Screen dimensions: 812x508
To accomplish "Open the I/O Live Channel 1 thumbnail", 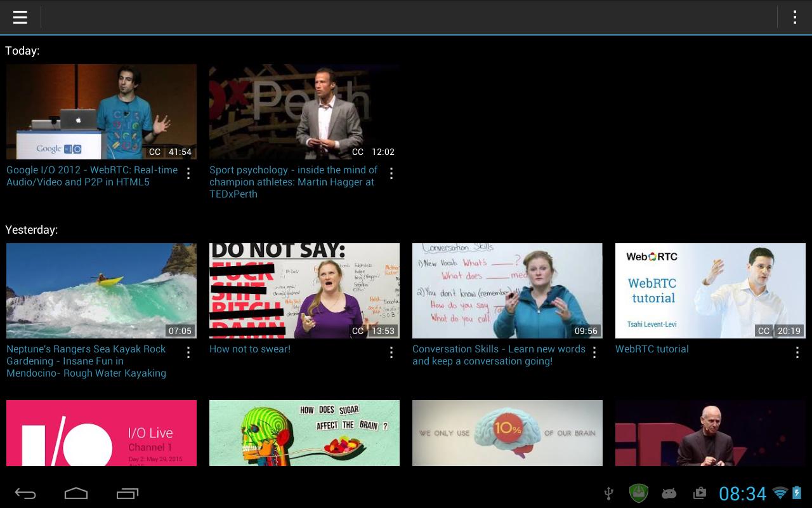I will point(101,432).
